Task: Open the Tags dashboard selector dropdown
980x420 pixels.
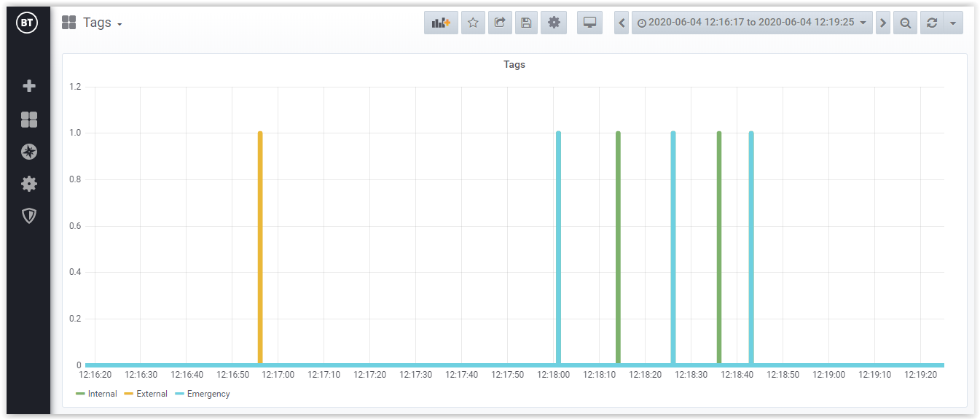Action: 92,23
